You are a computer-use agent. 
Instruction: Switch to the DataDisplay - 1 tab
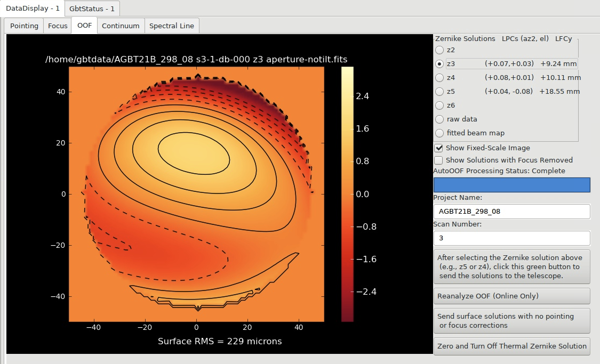(x=32, y=8)
